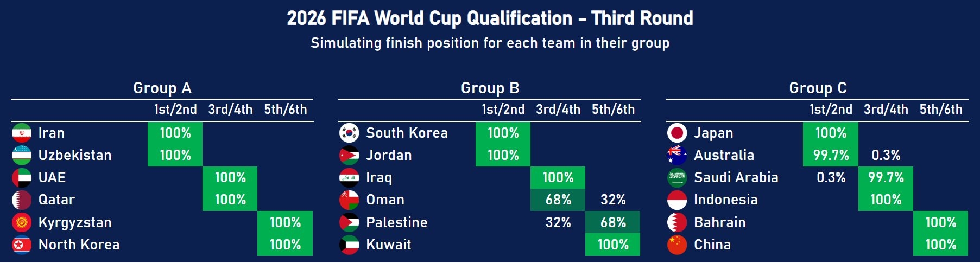Click Palestine's 32% probability value
This screenshot has width=980, height=263.
(558, 222)
